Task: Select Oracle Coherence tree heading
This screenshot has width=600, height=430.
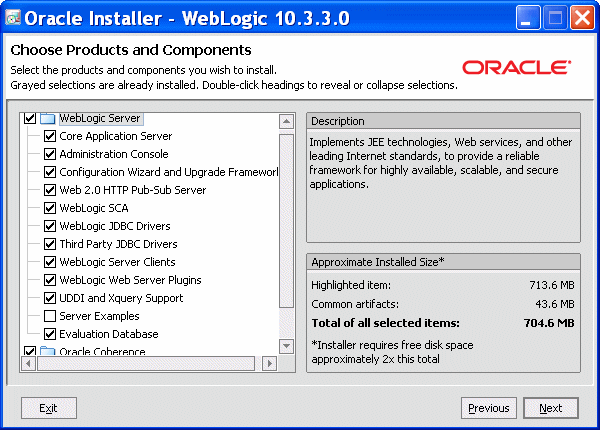Action: (x=102, y=351)
